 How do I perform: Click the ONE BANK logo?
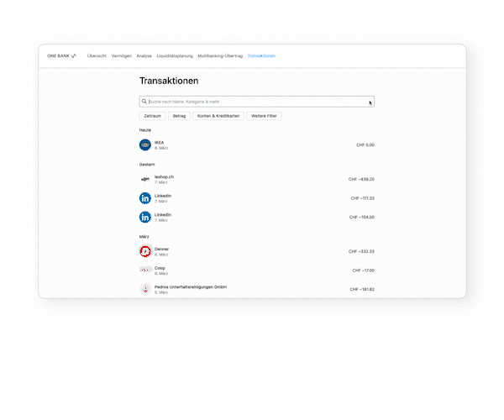[61, 56]
